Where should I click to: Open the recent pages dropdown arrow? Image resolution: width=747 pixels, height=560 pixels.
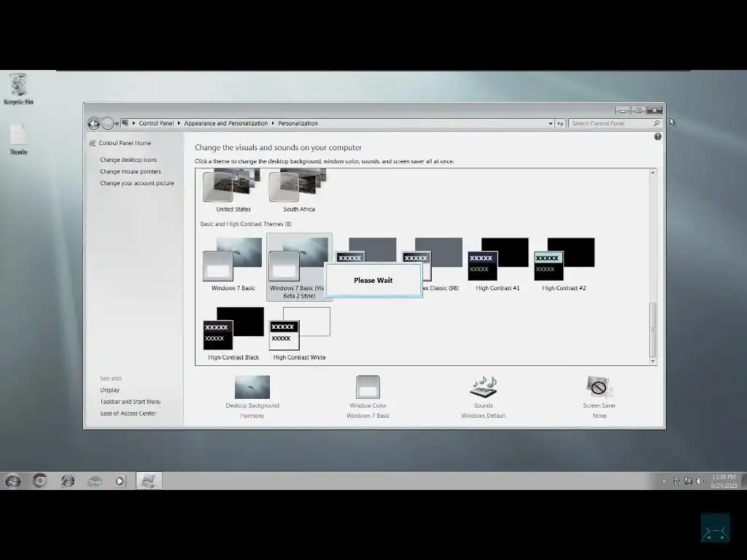coord(117,124)
